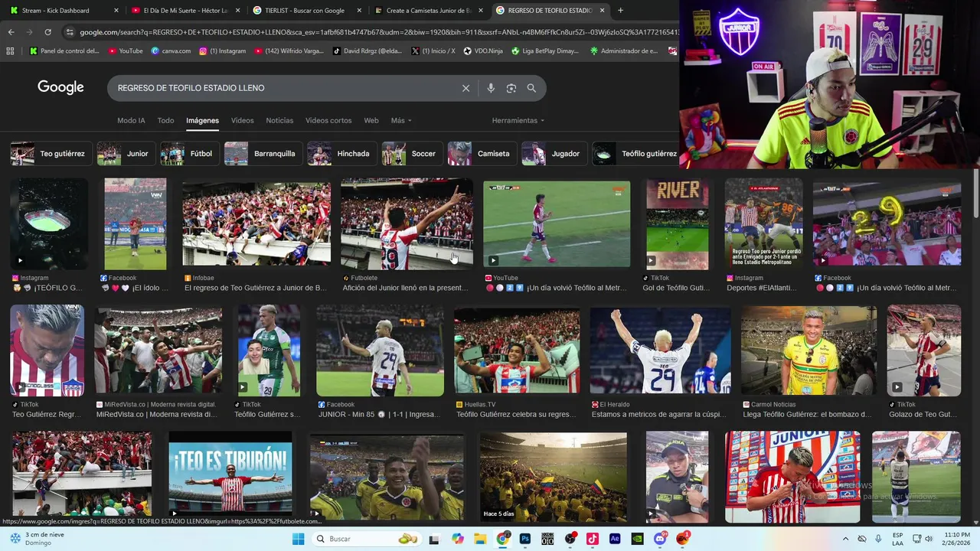Viewport: 980px width, 551px height.
Task: Open the Windows Start menu
Action: 298,539
